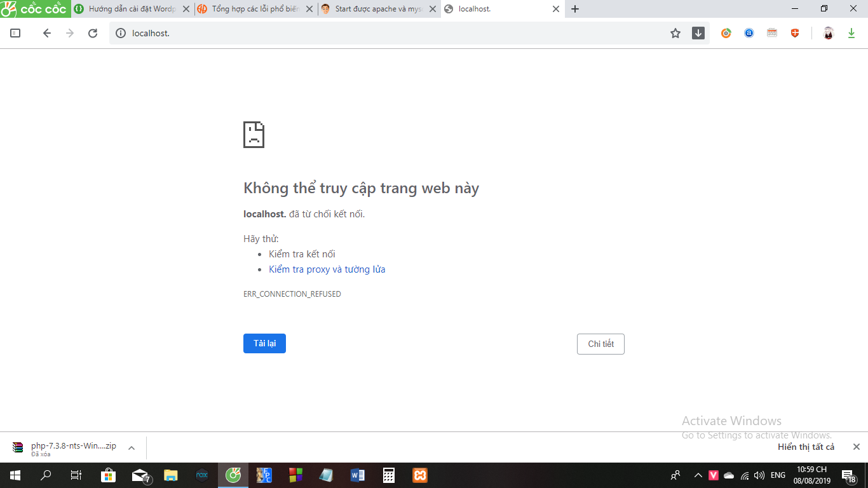Click the red shield extension icon
868x488 pixels.
(x=795, y=34)
